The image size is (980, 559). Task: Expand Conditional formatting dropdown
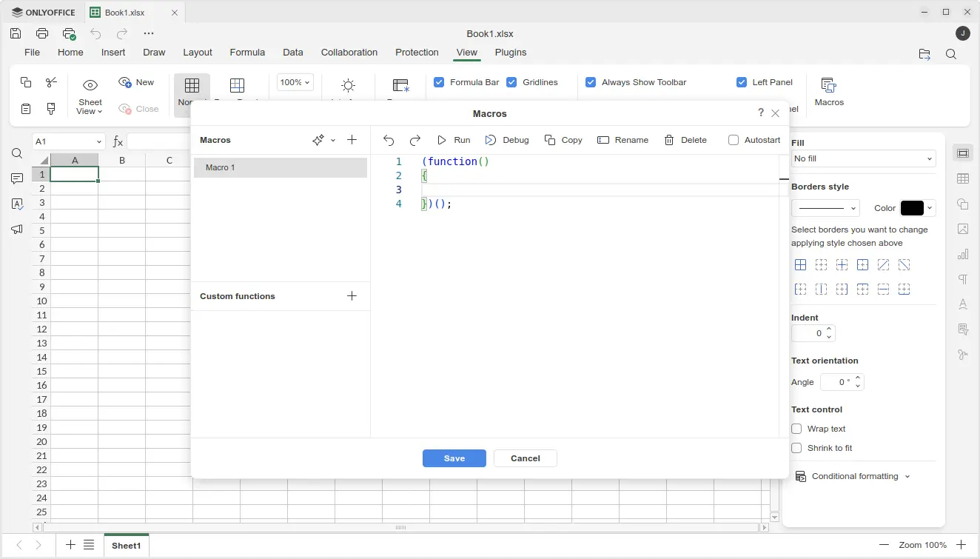pos(907,476)
